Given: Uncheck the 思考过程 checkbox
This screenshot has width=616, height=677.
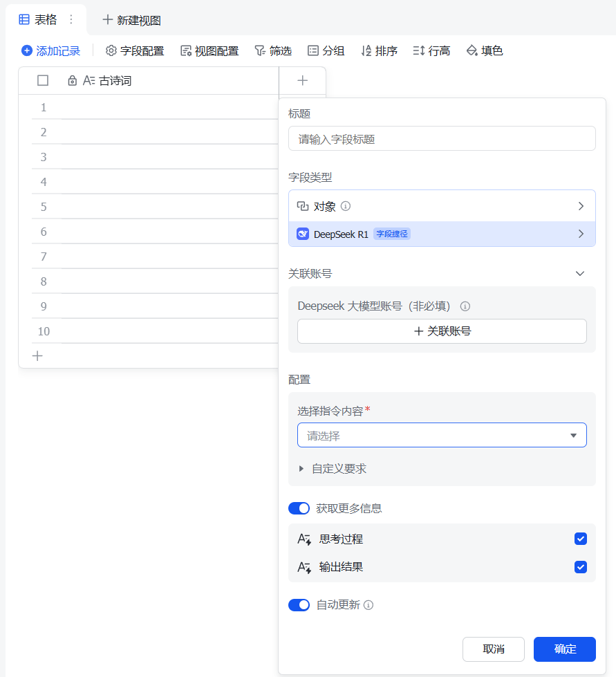Looking at the screenshot, I should pos(581,539).
